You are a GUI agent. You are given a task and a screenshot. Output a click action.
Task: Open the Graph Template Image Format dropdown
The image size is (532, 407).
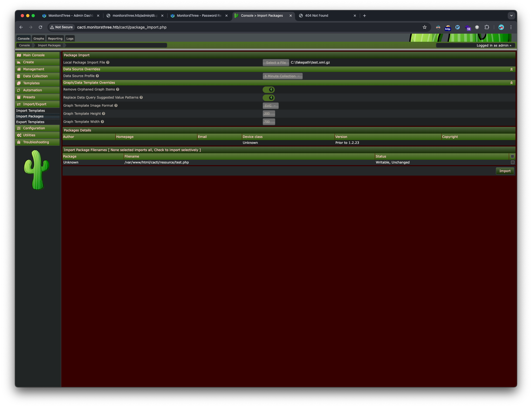pos(270,105)
